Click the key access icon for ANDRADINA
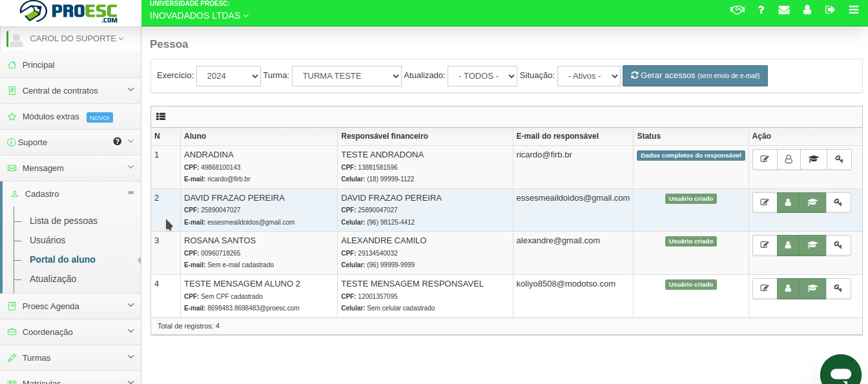 pos(838,159)
